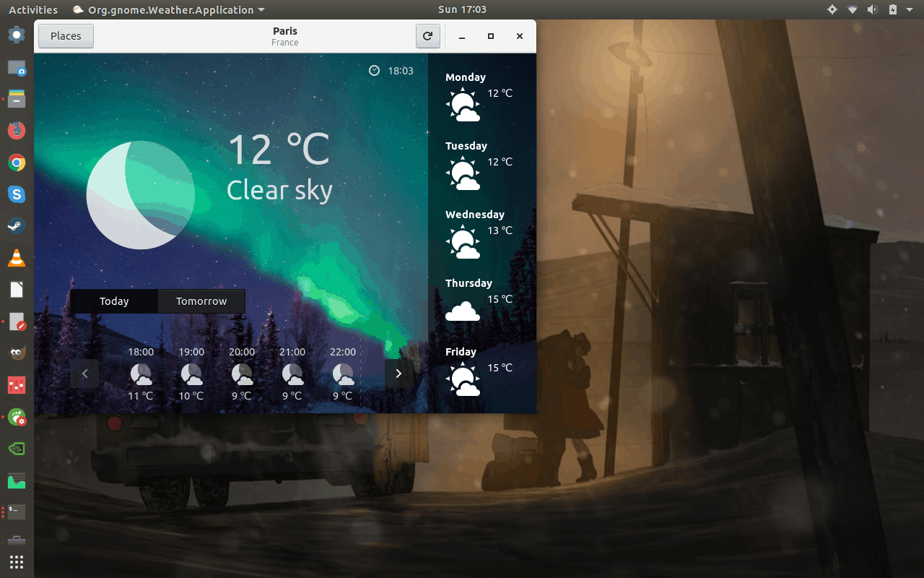
Task: Open the Org.gnome.Weather.Application app menu
Action: 170,9
